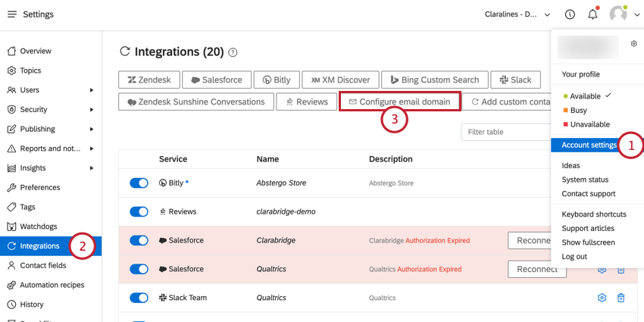
Task: Select Contact support in user menu
Action: point(589,193)
